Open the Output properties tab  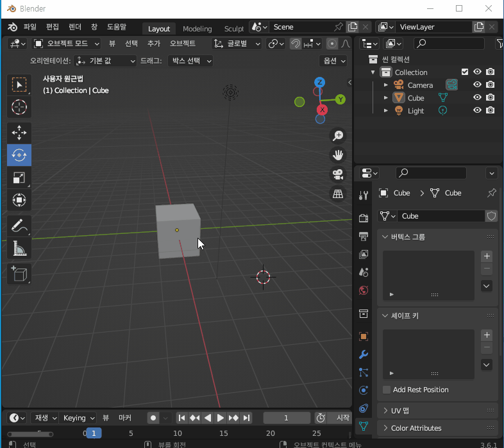pyautogui.click(x=363, y=236)
